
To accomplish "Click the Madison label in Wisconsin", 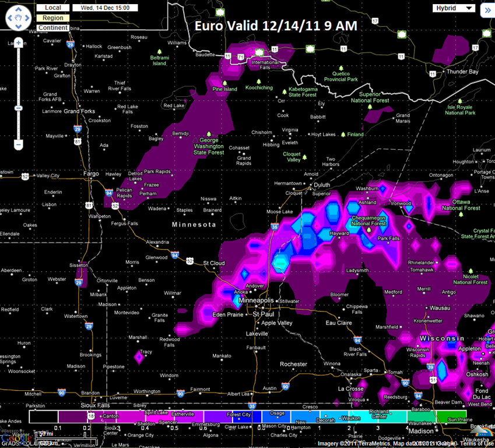I will pos(421,431).
